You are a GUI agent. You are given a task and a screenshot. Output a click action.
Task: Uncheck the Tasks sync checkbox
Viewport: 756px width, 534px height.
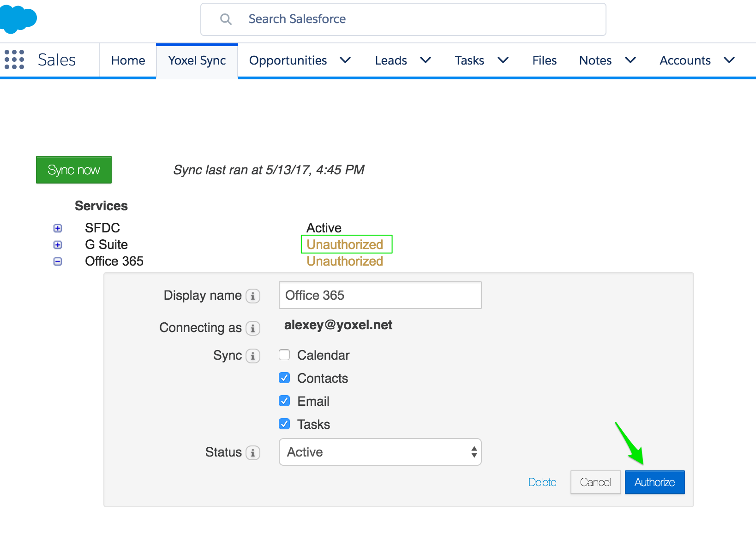pyautogui.click(x=284, y=424)
